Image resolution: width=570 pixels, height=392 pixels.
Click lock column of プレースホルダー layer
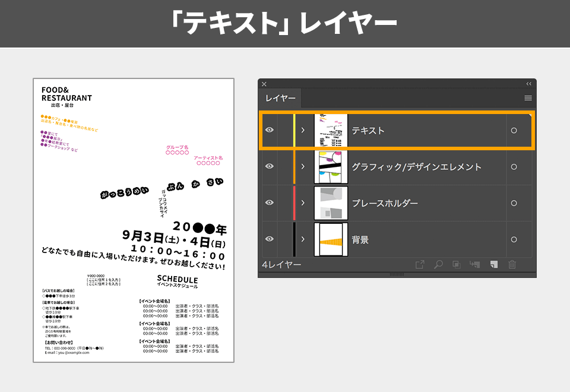coord(284,203)
